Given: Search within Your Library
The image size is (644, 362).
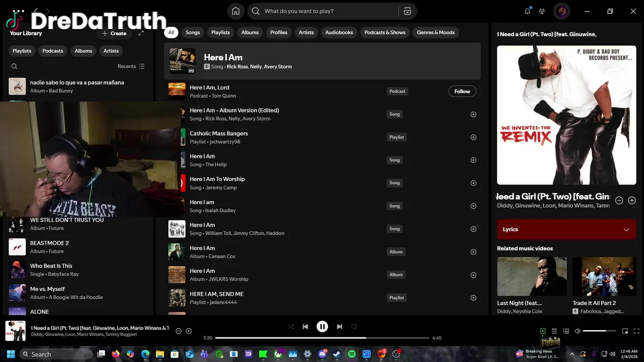Looking at the screenshot, I should click(14, 66).
